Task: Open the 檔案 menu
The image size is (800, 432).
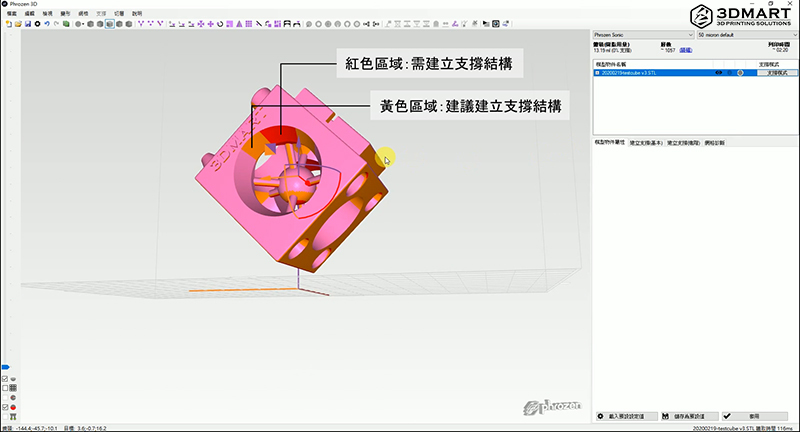Action: 12,13
